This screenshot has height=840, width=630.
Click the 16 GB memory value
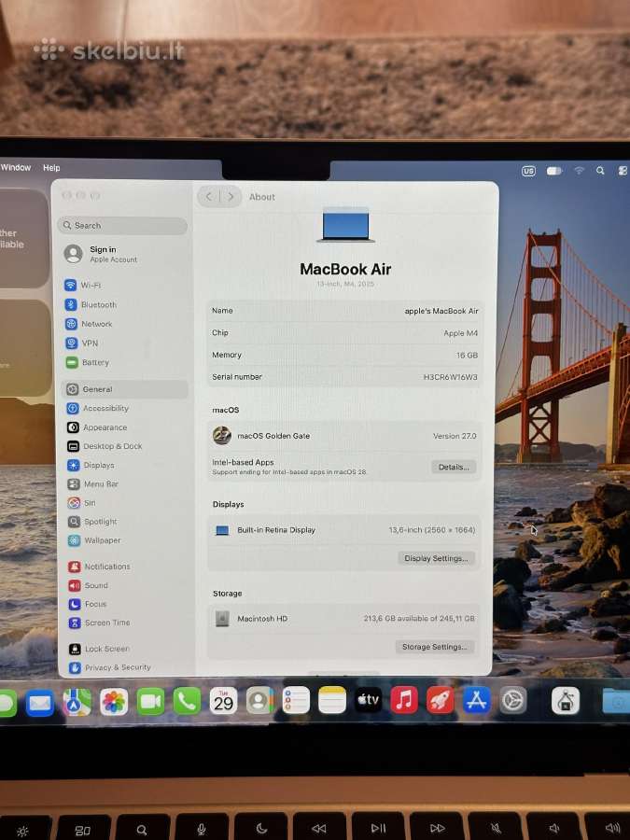(467, 356)
